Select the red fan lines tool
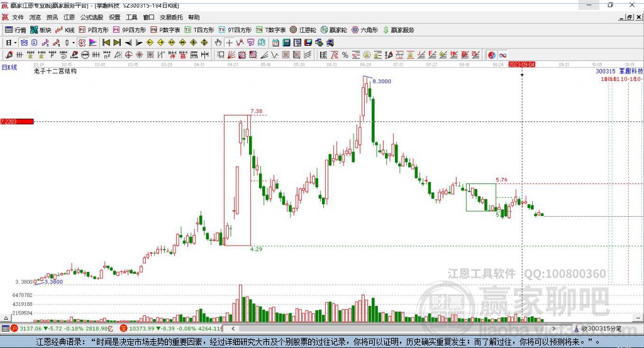 231,55
